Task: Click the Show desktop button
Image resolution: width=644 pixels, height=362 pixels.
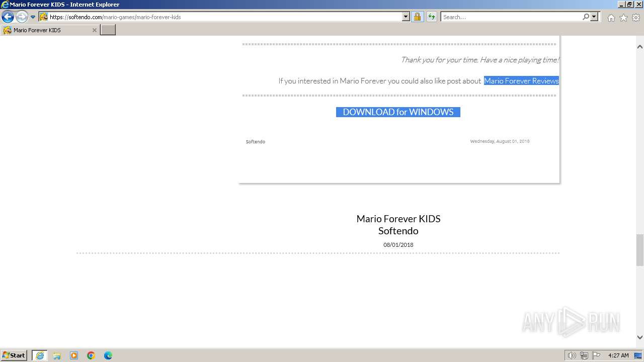Action: click(638, 355)
